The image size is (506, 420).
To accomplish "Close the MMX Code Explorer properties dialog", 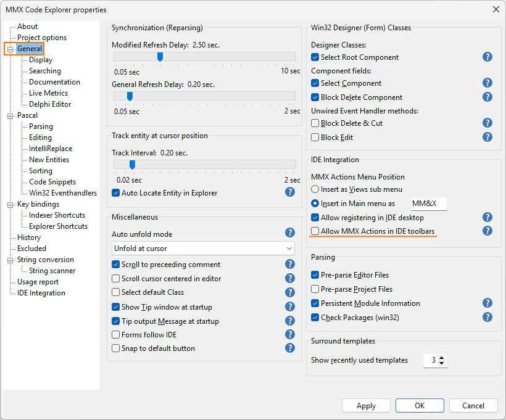I will (x=496, y=9).
